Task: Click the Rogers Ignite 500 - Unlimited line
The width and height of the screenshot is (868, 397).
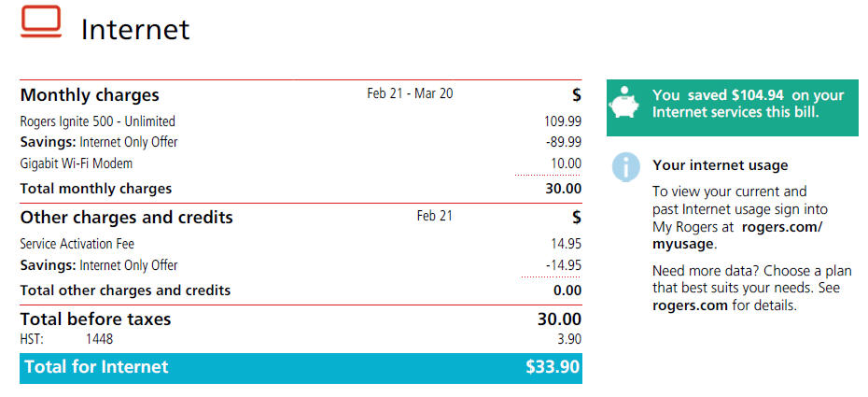Action: pos(98,121)
